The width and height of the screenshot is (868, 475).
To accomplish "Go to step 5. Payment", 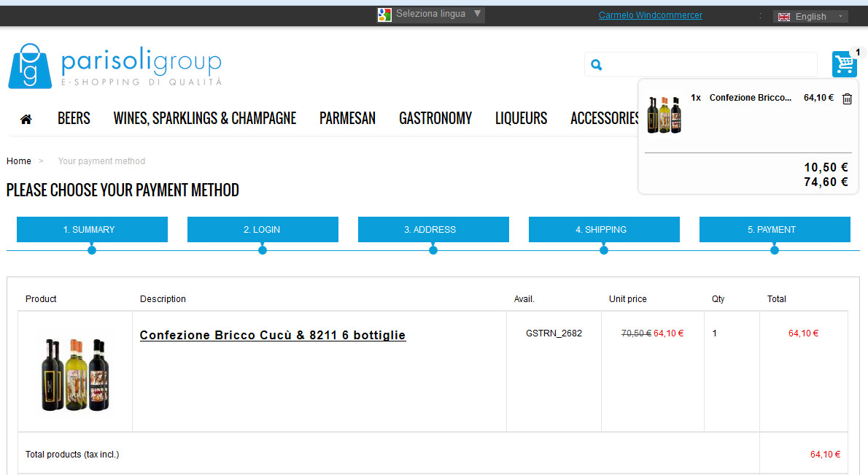I will pos(775,229).
